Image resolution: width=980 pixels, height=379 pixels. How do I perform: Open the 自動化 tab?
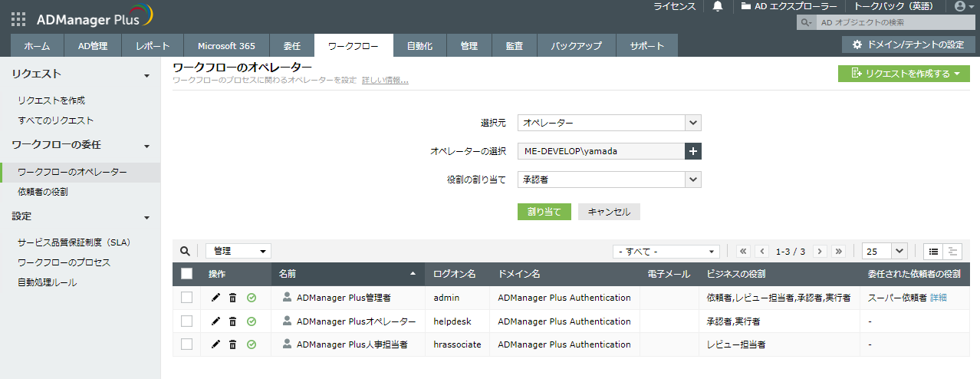(x=419, y=46)
